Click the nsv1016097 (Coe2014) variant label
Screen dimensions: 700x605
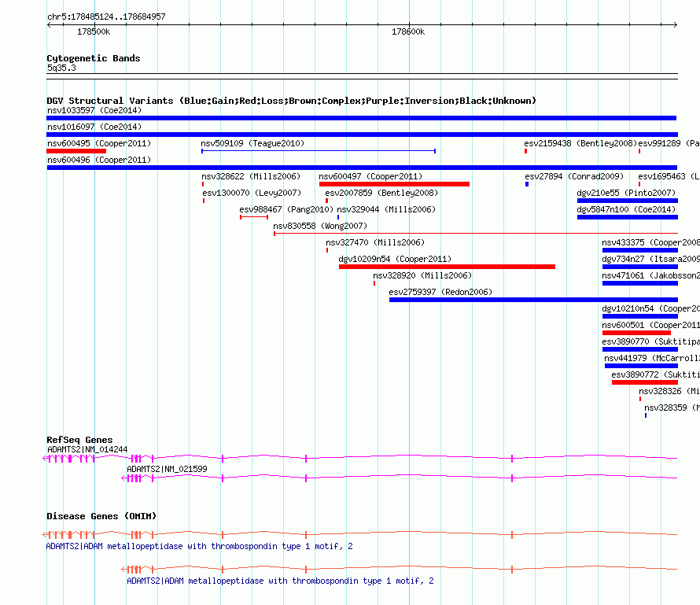(94, 127)
